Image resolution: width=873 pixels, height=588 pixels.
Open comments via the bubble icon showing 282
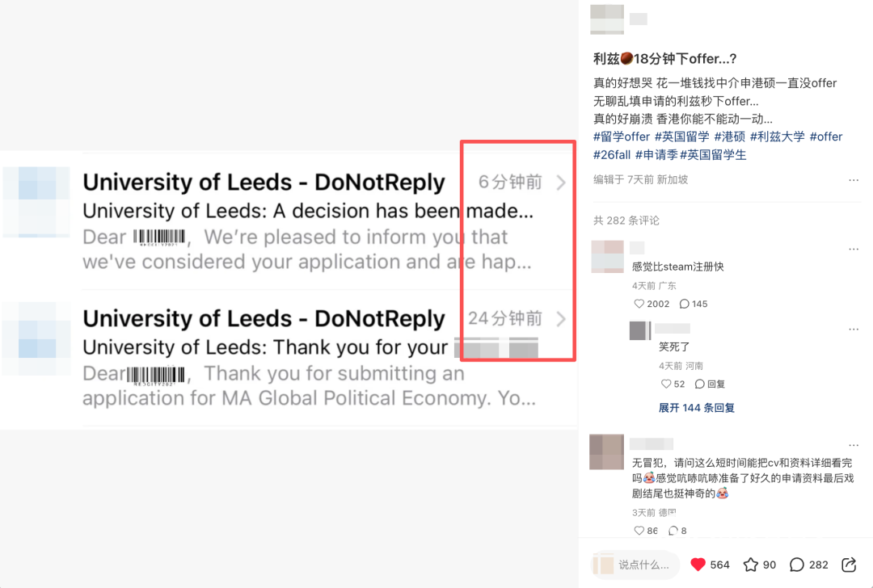[x=797, y=565]
